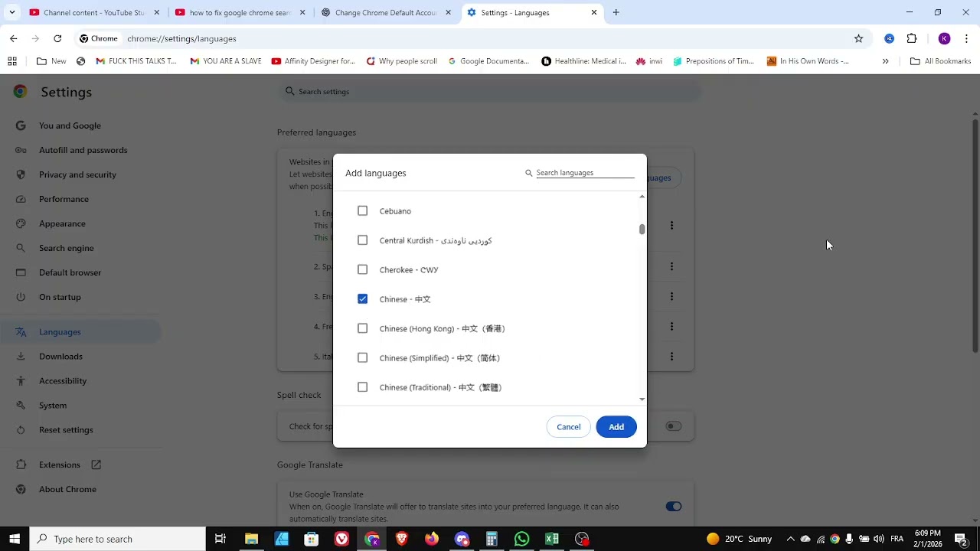Open Task View on taskbar
Screen dimensions: 980x551
click(x=220, y=539)
